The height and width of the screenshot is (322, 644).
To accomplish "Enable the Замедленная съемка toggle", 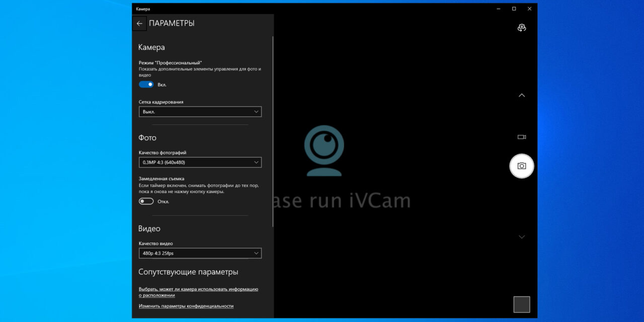I will click(146, 201).
